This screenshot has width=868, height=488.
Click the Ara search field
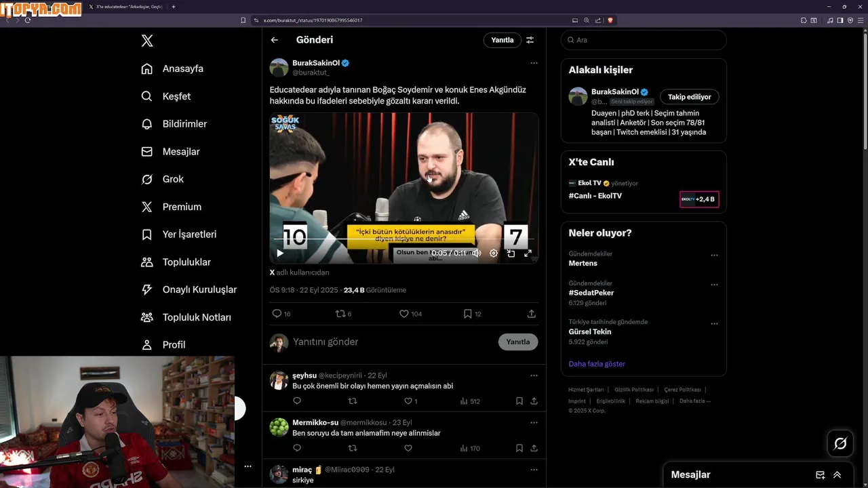click(x=644, y=40)
